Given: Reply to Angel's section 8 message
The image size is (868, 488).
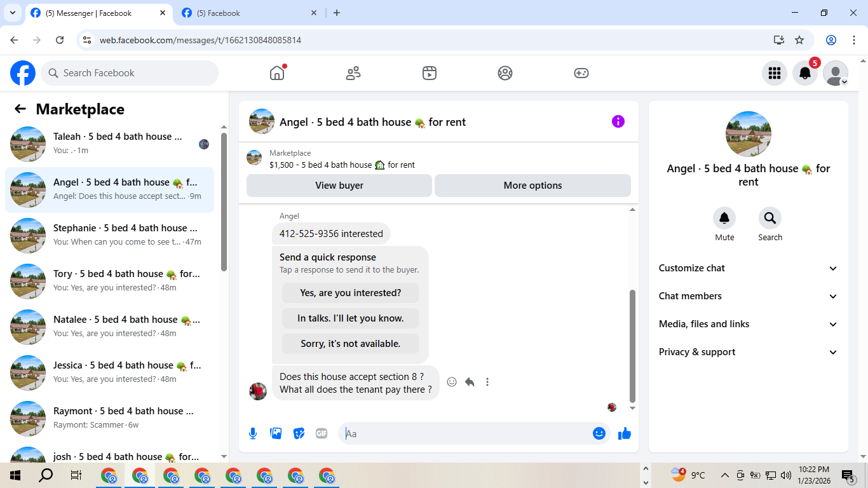Looking at the screenshot, I should click(x=470, y=382).
